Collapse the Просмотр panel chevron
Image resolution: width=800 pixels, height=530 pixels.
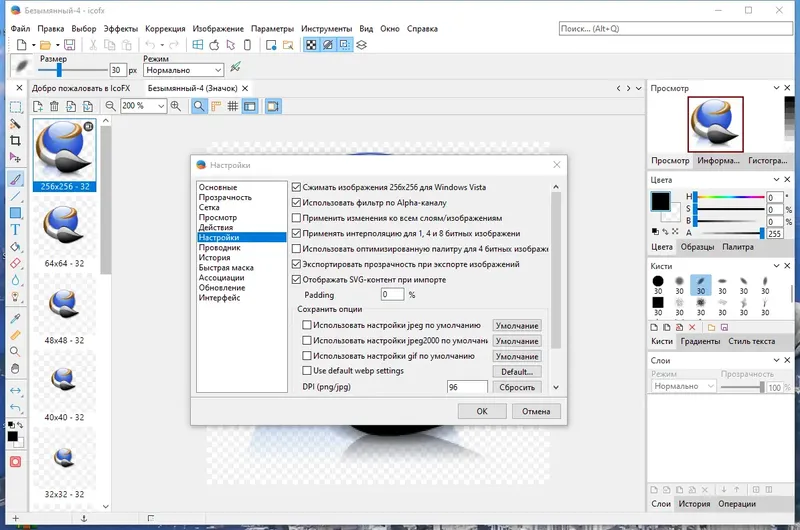click(776, 88)
